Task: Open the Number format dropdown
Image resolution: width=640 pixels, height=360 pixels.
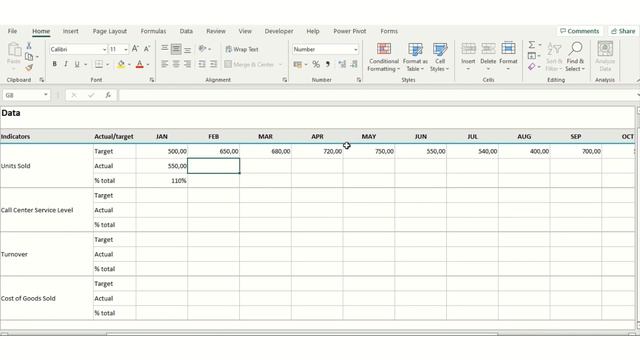Action: [x=356, y=49]
